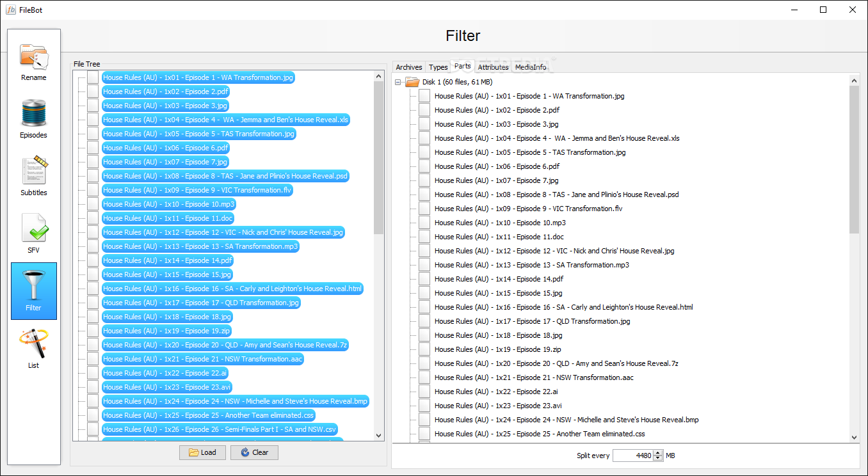Click the FileBot app icon in title bar
This screenshot has width=868, height=476.
(11, 10)
